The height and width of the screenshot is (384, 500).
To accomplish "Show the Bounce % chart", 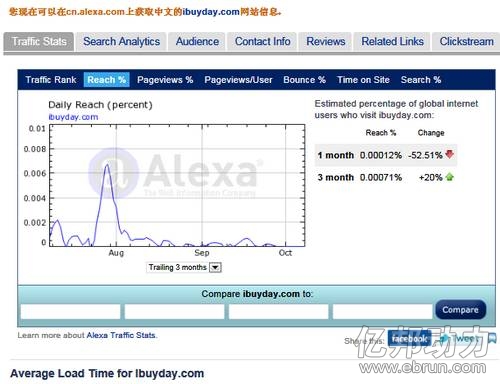I will point(304,80).
